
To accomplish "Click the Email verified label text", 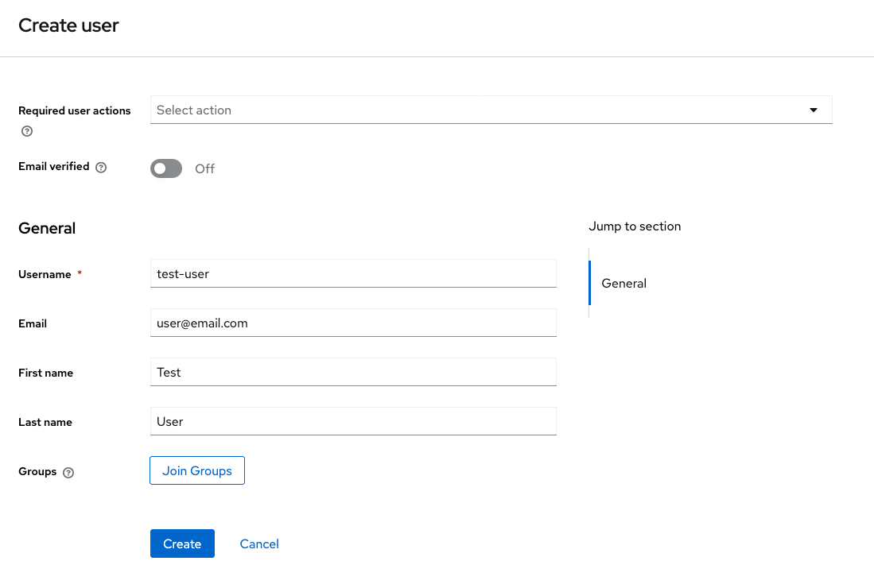I will point(53,167).
